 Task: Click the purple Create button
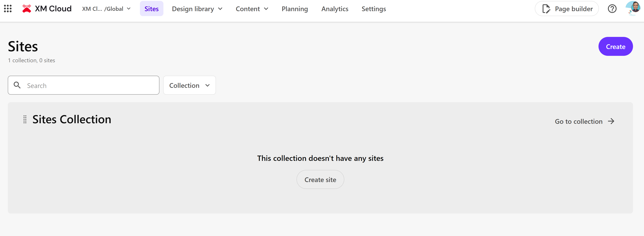(x=616, y=46)
